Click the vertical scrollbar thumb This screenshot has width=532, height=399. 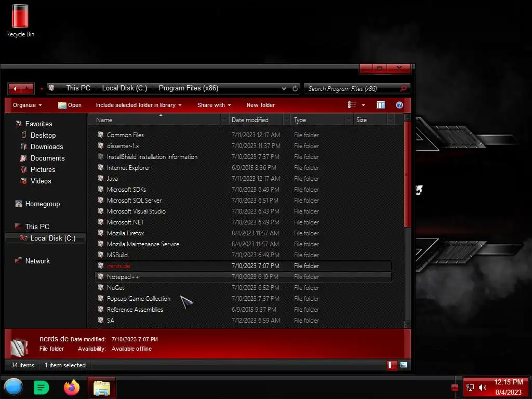coord(407,175)
